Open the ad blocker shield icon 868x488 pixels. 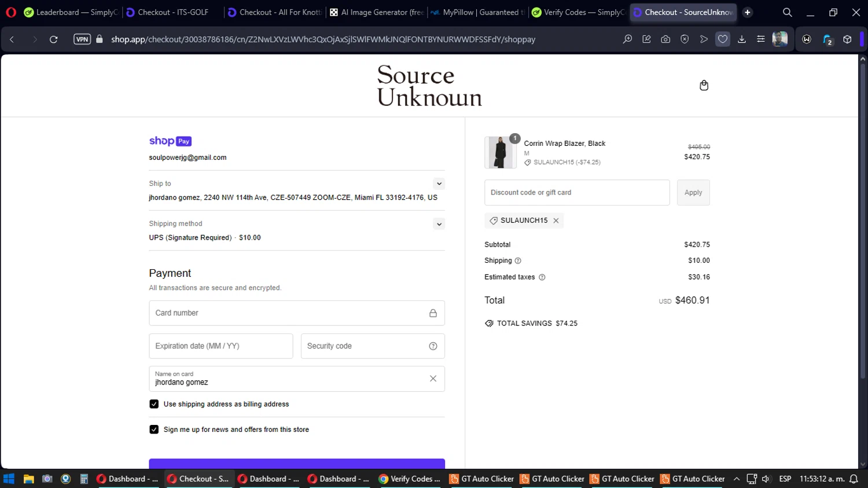tap(685, 39)
